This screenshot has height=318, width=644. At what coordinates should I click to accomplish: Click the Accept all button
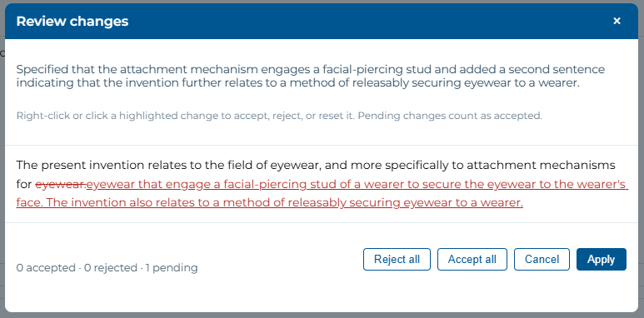tap(472, 260)
